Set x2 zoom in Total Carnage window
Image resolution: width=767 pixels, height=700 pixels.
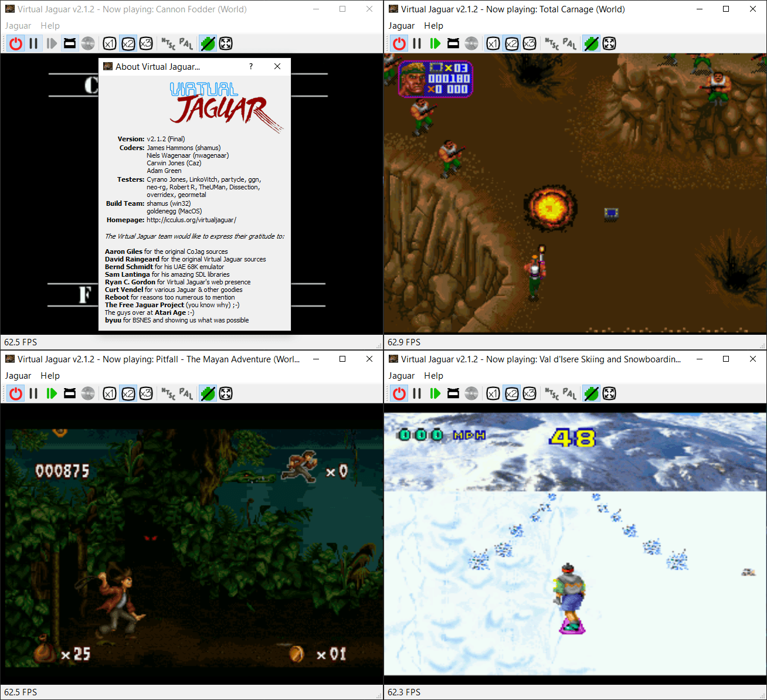tap(511, 43)
